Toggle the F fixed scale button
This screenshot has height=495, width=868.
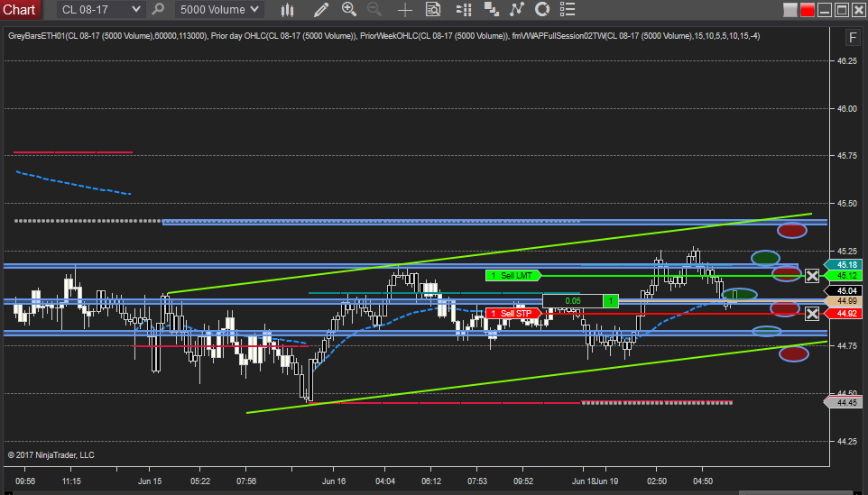pos(852,38)
